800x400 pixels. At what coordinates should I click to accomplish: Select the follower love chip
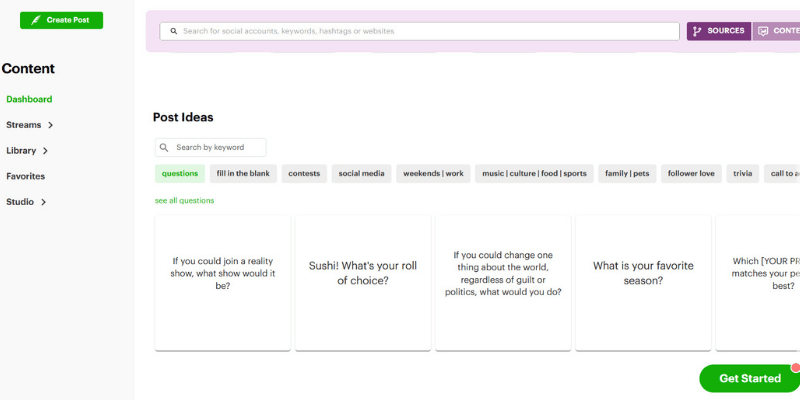tap(691, 173)
